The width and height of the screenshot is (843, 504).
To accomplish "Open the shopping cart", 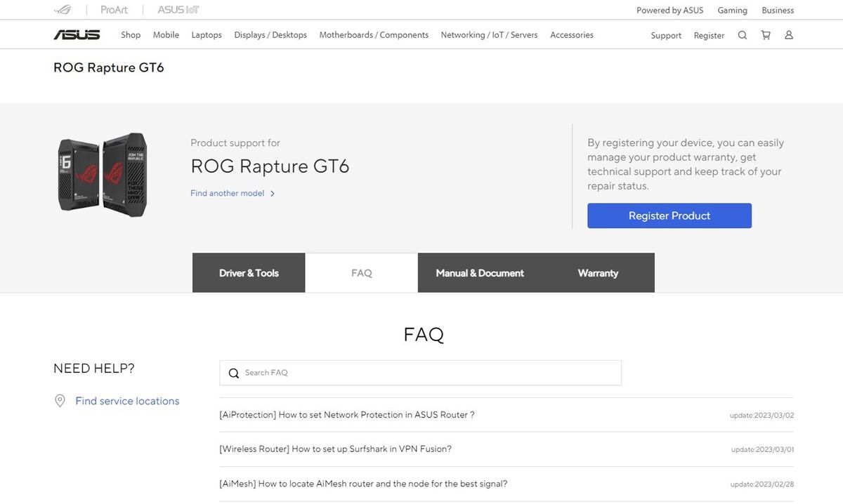I will [x=766, y=34].
